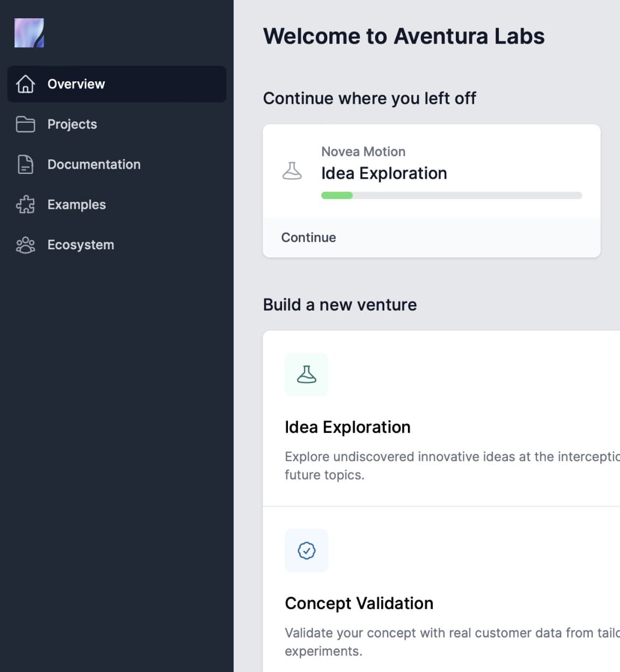Navigate to the Ecosystem section
The width and height of the screenshot is (620, 672).
tap(81, 245)
